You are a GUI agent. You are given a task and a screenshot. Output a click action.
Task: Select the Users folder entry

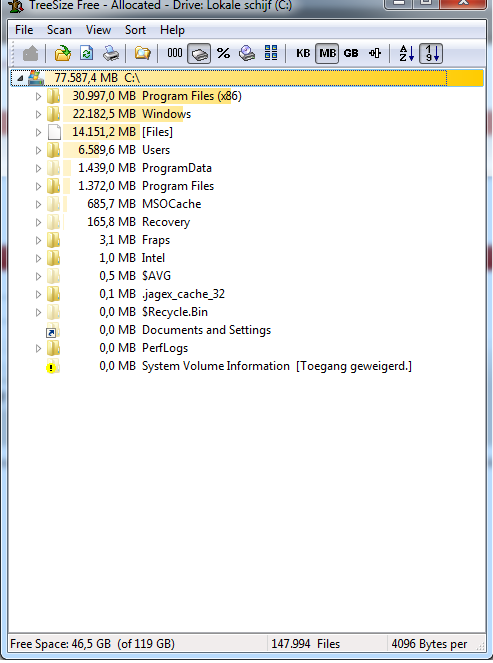[x=156, y=150]
